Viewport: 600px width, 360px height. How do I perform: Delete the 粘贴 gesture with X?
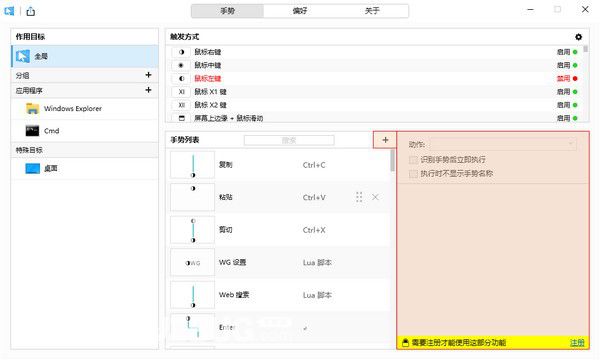coord(375,197)
